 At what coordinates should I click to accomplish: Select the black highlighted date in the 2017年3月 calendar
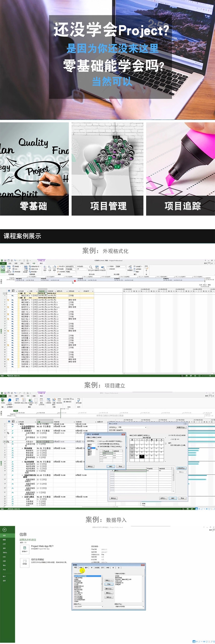pos(142,456)
